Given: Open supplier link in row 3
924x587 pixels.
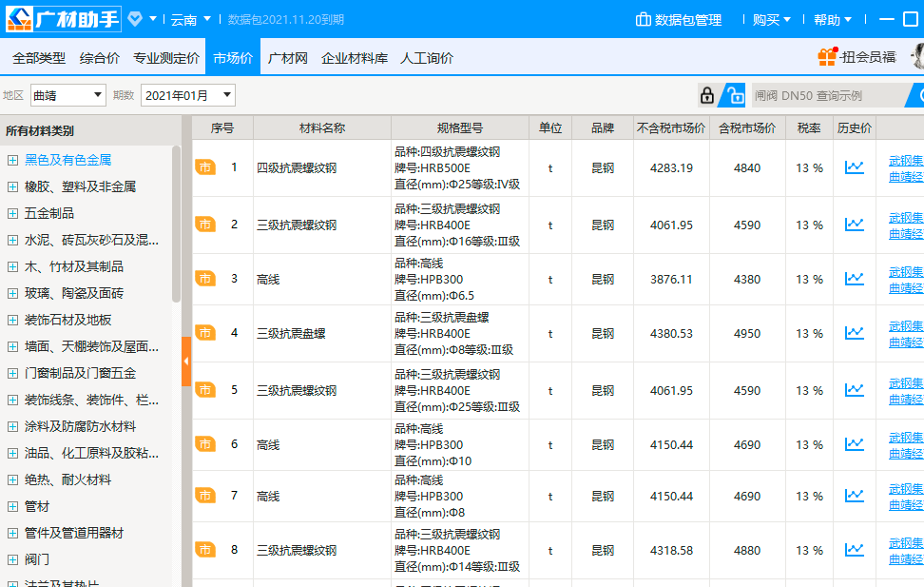Looking at the screenshot, I should click(906, 280).
